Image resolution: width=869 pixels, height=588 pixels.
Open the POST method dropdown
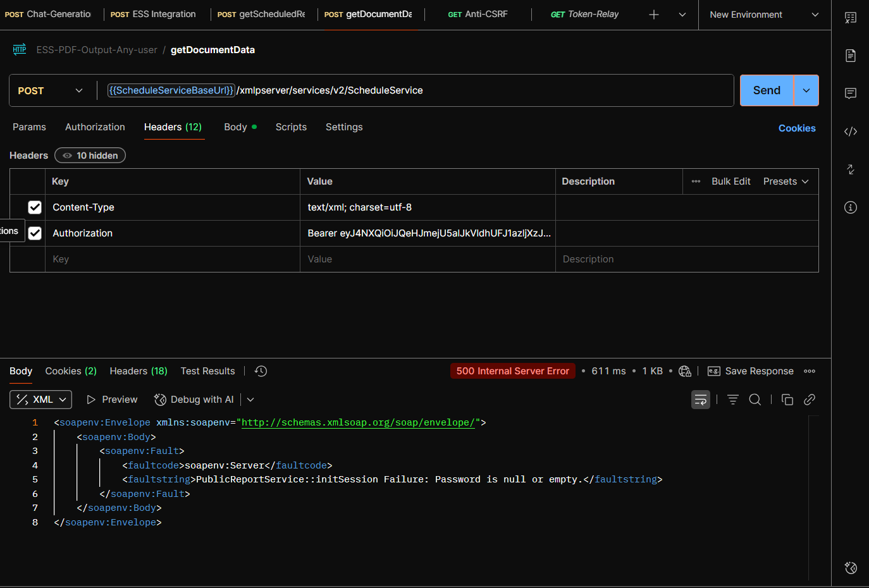[x=51, y=90]
